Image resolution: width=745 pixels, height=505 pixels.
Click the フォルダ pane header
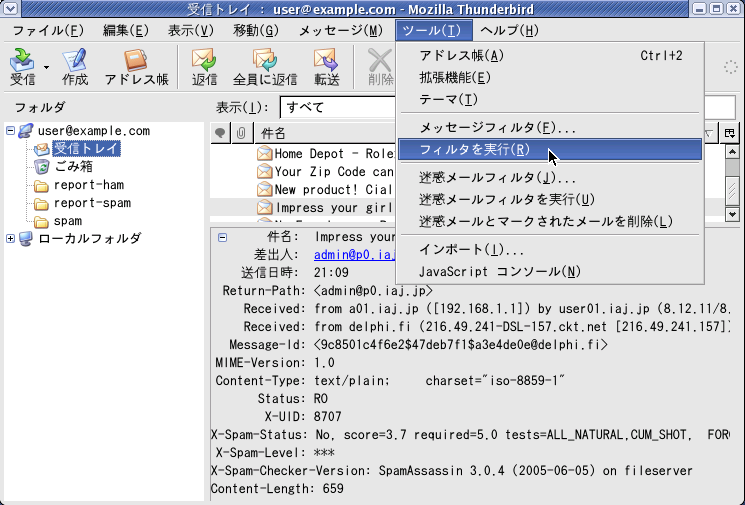coord(40,107)
